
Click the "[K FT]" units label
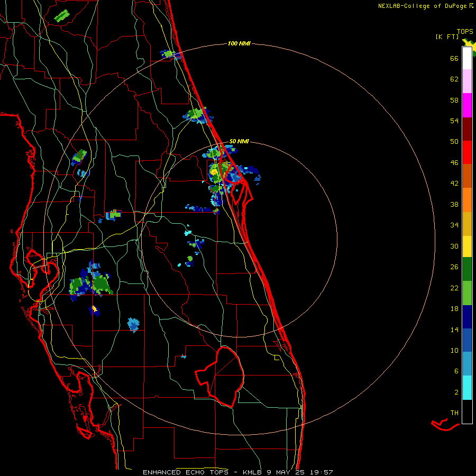[447, 36]
